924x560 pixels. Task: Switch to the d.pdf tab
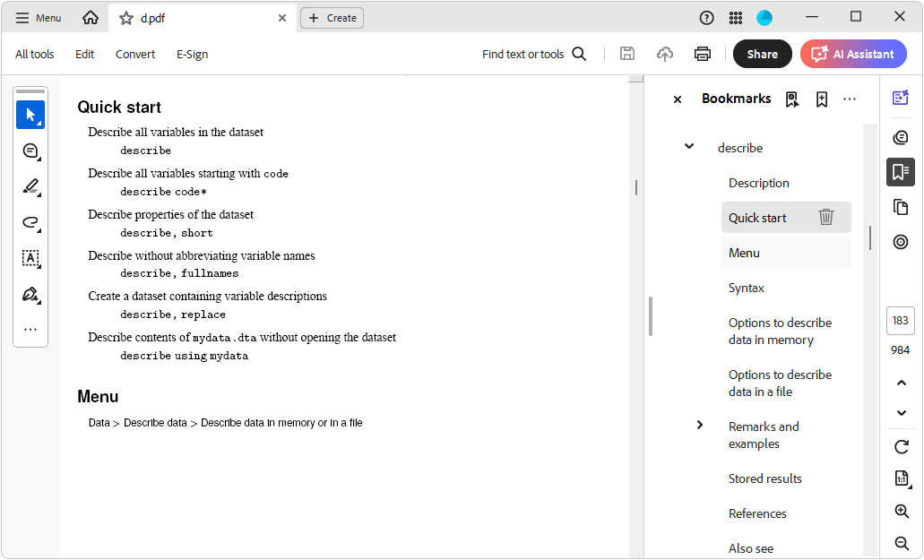coord(203,18)
